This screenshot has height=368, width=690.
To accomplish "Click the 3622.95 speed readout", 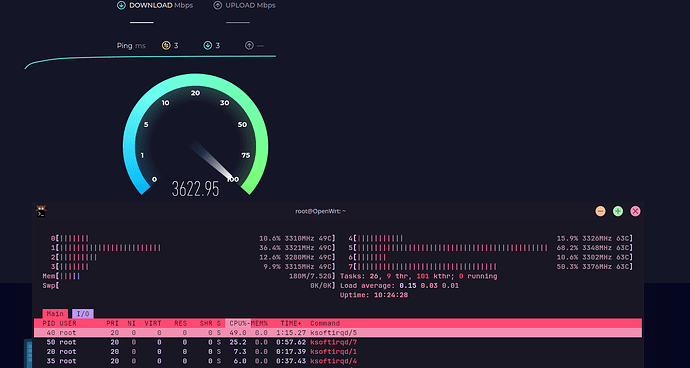I will tap(195, 189).
